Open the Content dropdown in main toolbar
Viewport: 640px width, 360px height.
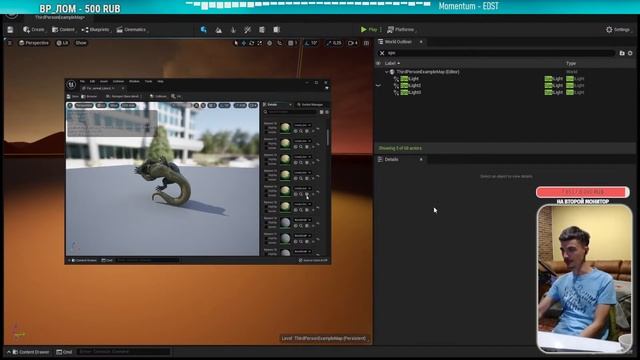tap(63, 30)
